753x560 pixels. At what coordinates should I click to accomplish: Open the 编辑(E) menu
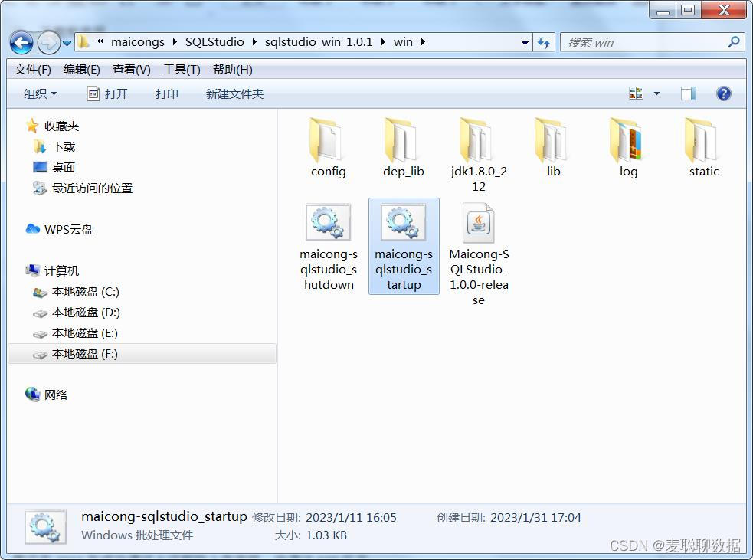coord(82,70)
